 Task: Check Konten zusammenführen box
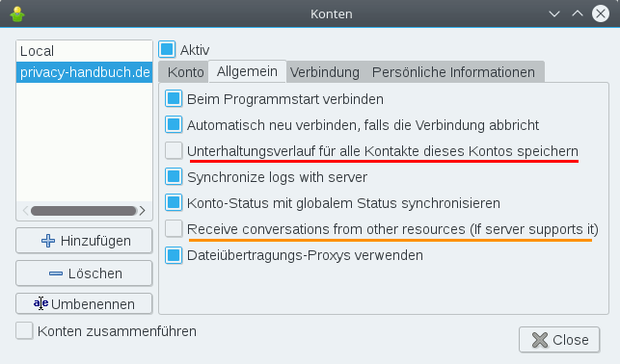[x=24, y=331]
